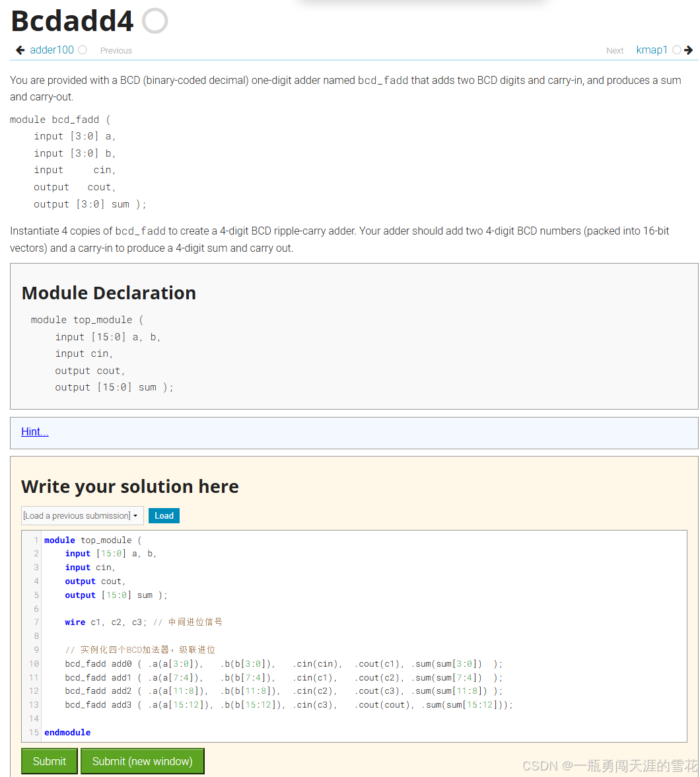700x777 pixels.
Task: Click the endmodule keyword on line 15
Action: pos(67,732)
